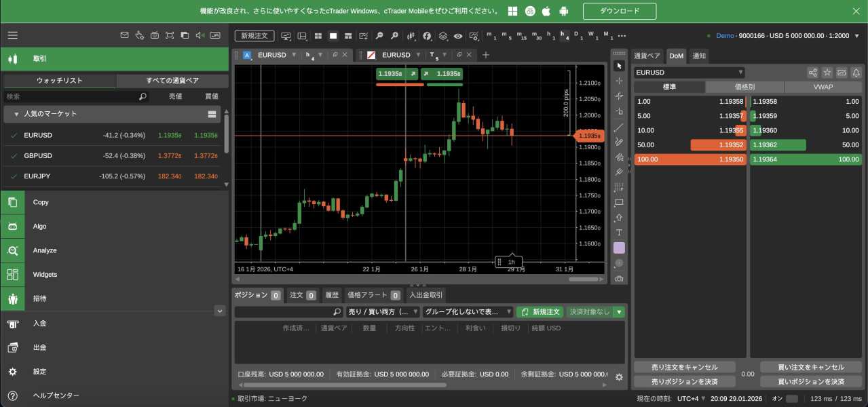
Task: Open the h4 timeframe dropdown on chart tab
Action: (321, 55)
